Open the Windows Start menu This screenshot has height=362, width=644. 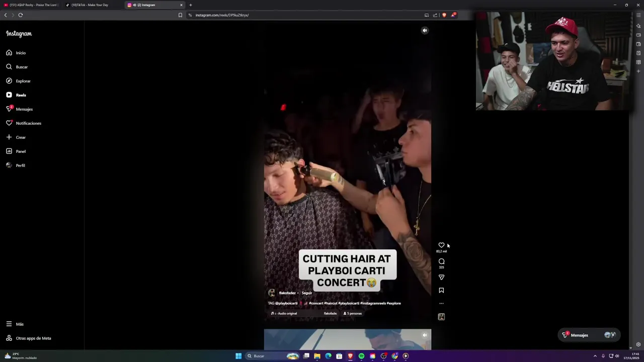238,356
